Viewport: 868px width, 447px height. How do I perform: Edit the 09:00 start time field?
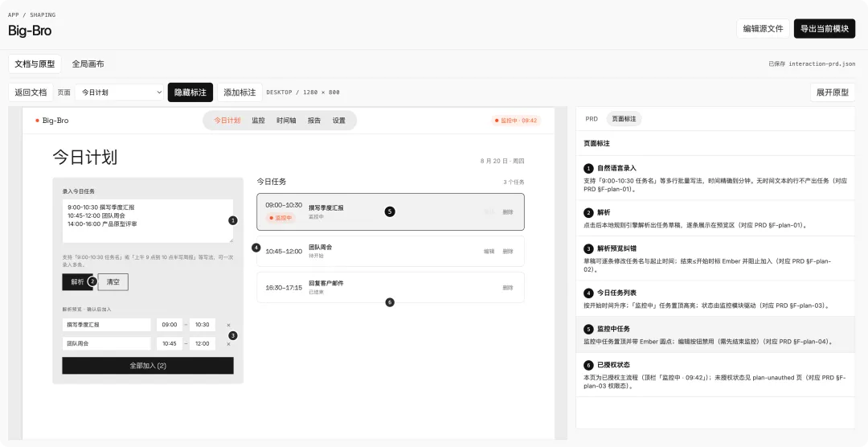coord(170,325)
